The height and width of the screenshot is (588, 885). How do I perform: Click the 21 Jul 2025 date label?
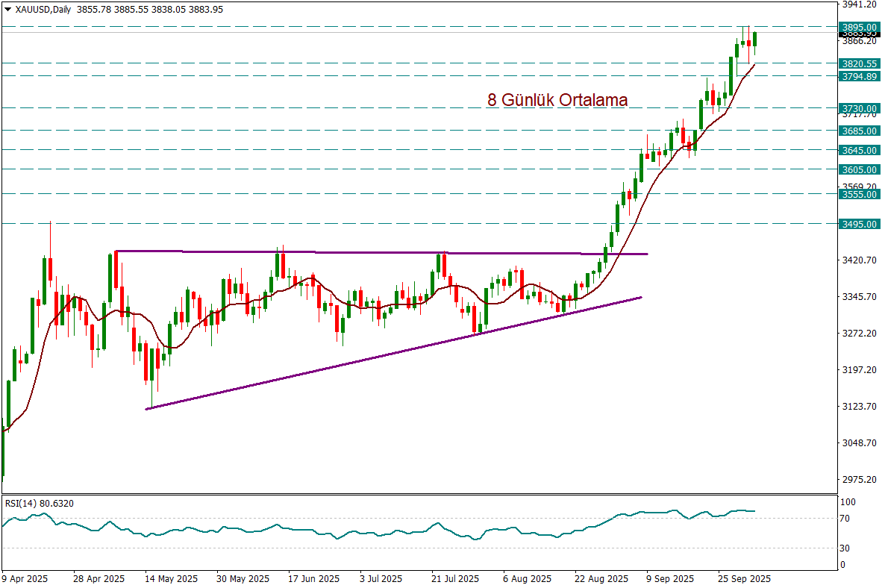tap(454, 578)
